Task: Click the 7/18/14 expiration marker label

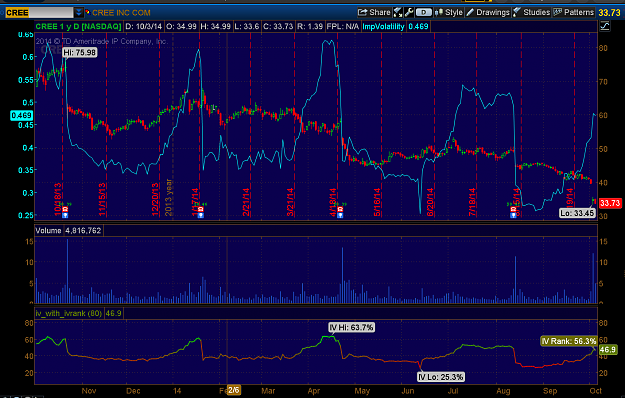Action: click(x=472, y=202)
